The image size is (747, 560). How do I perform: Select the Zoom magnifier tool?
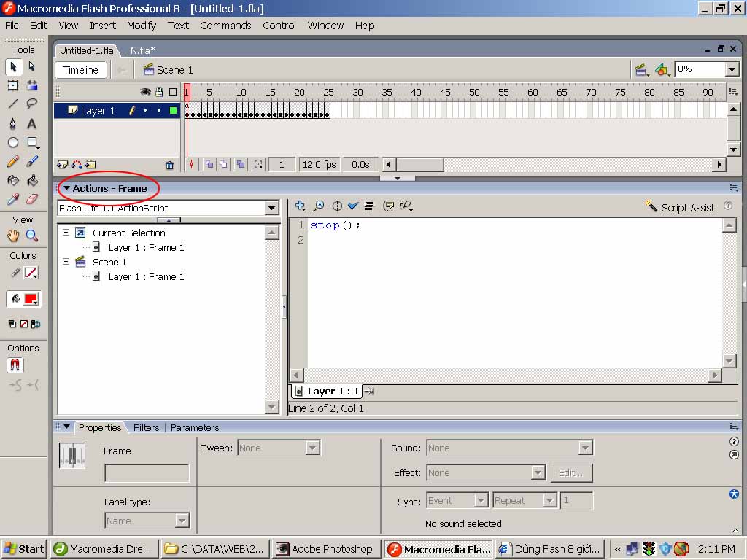(32, 236)
